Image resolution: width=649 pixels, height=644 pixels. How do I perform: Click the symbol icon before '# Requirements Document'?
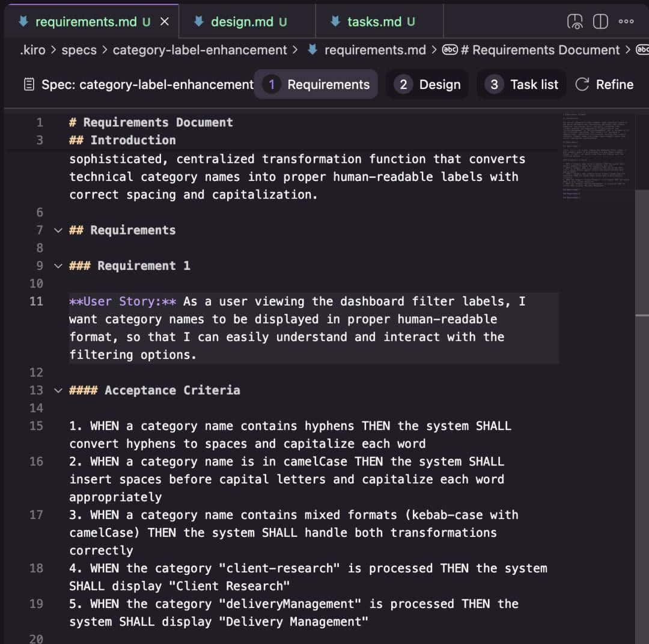point(450,50)
